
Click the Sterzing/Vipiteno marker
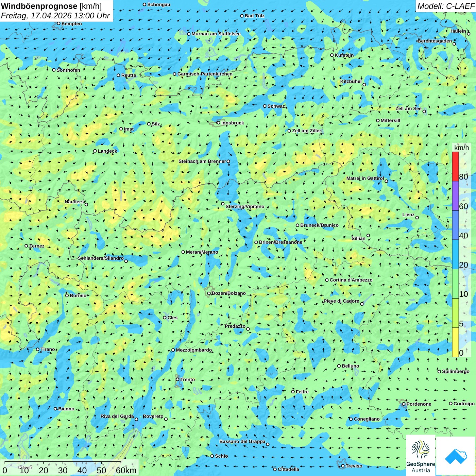click(223, 204)
